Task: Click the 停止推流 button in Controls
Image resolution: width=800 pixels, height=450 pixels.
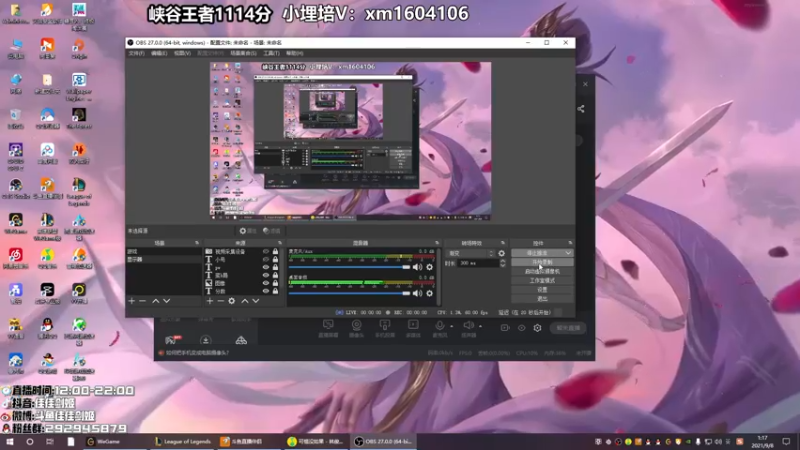Action: (x=537, y=253)
